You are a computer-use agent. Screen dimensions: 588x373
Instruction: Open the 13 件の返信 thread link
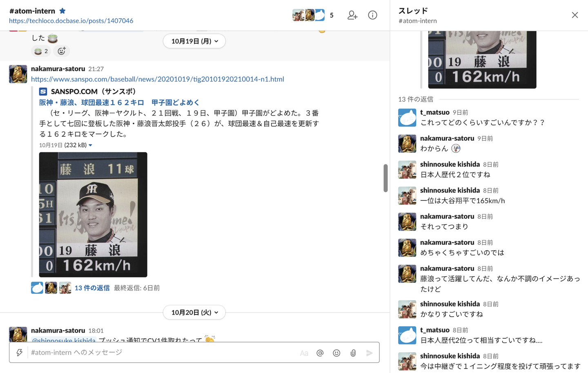tap(92, 288)
